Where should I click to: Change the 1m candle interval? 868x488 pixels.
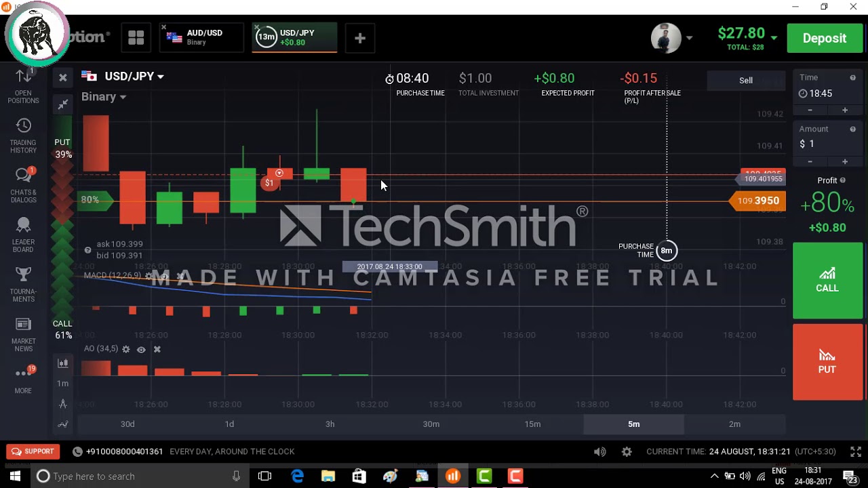click(62, 384)
